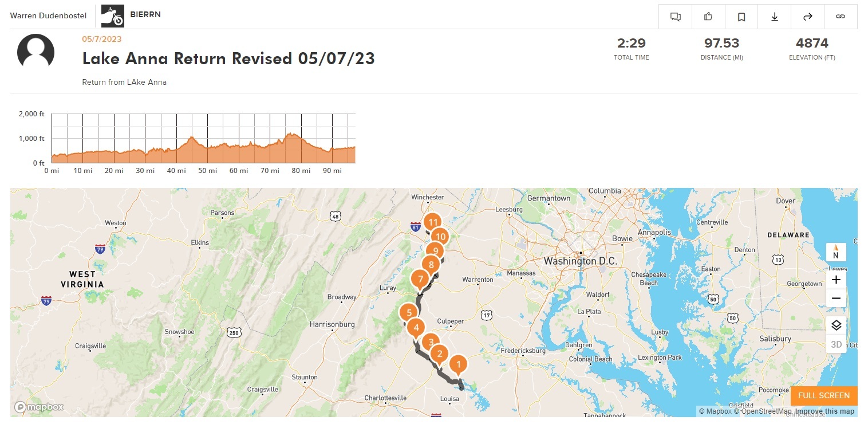Like this route with thumbs-up icon
The width and height of the screenshot is (868, 424).
pos(708,17)
